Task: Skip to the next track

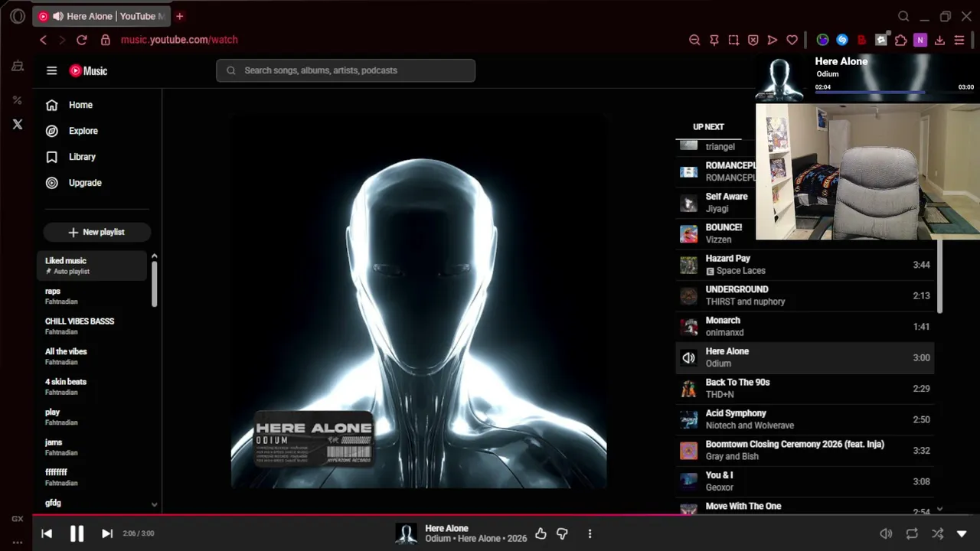Action: 107,533
